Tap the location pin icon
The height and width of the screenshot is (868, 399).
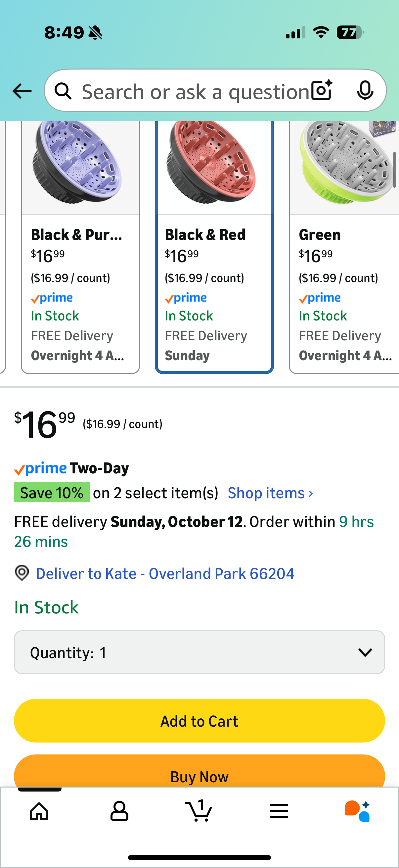(22, 573)
